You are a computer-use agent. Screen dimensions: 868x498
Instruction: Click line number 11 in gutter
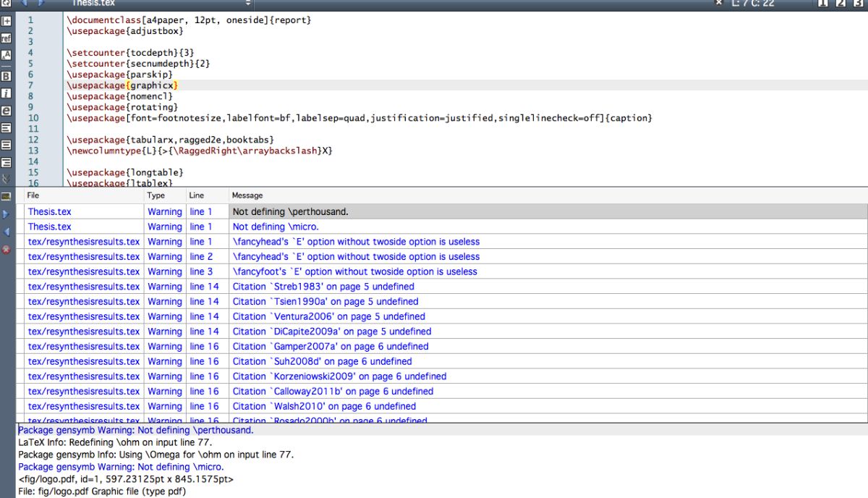click(x=33, y=129)
